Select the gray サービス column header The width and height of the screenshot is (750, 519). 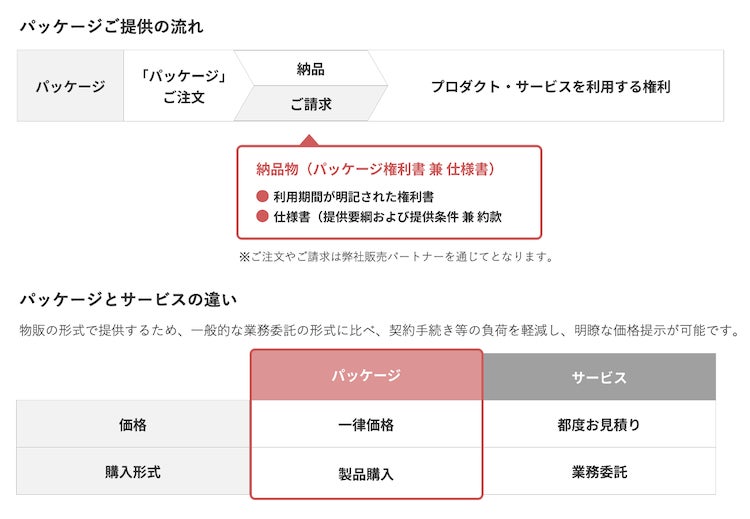[x=599, y=377]
